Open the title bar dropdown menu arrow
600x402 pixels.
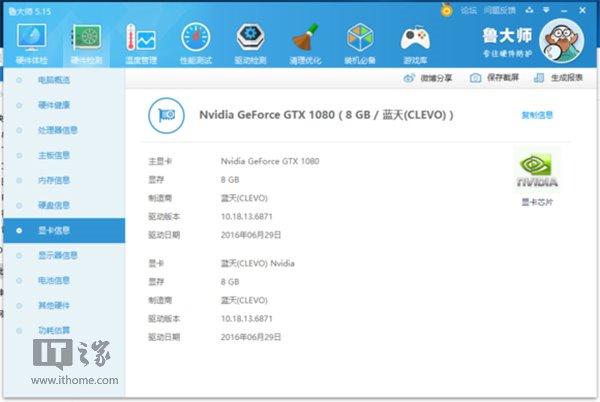click(546, 10)
